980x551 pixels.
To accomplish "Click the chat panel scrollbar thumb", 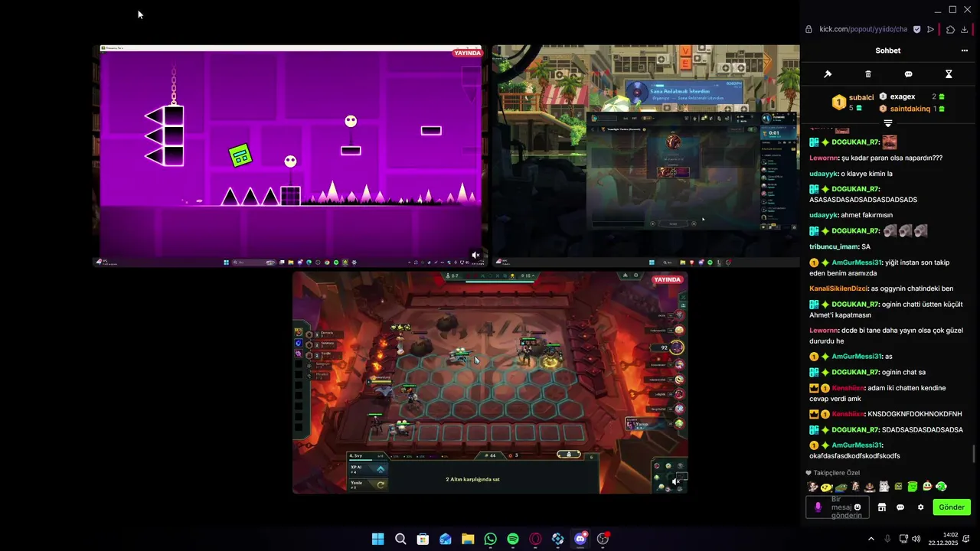I will [974, 454].
